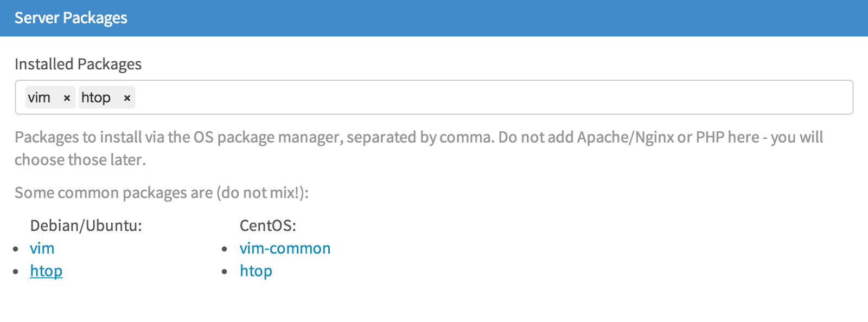Add the Debian/Ubuntu vim package link
The height and width of the screenshot is (322, 868).
coord(42,248)
